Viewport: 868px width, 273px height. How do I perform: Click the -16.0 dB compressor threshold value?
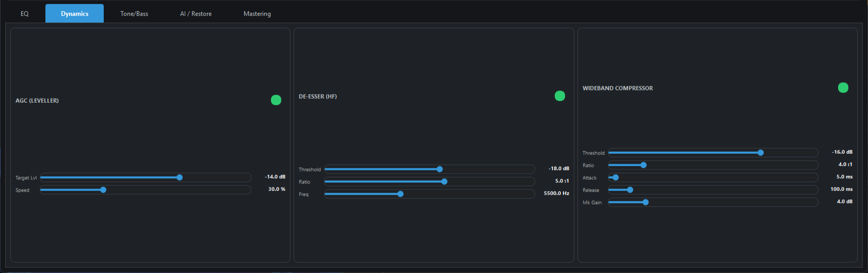point(842,152)
